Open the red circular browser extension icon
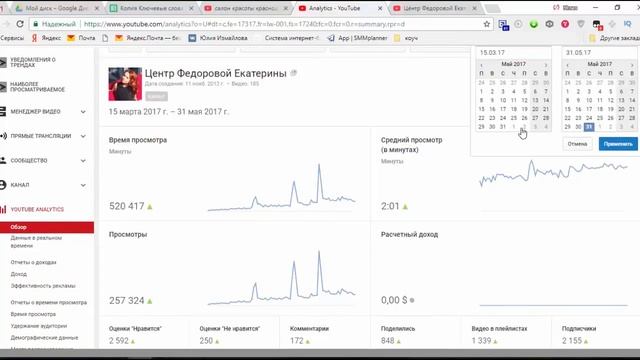Screen dimensions: 640x360 coord(565,24)
